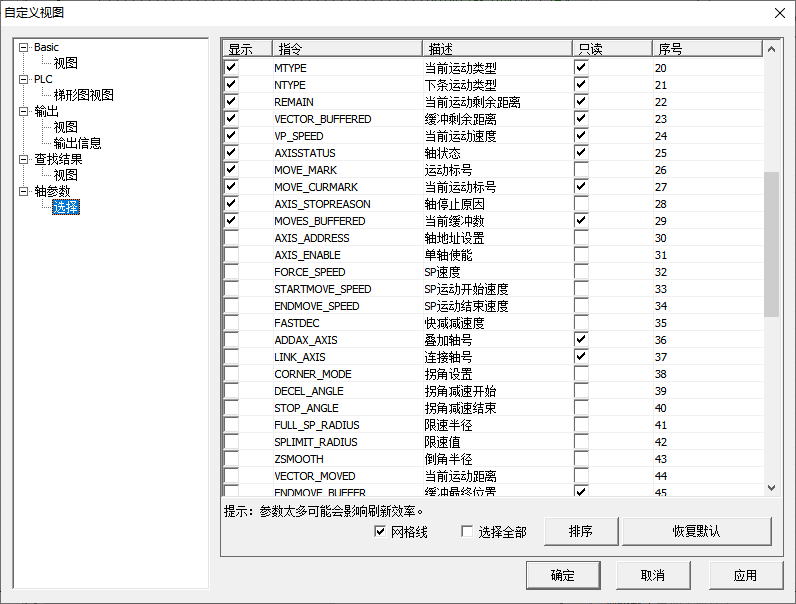
Task: Enable display for AXIS_ENABLE row
Action: (231, 254)
